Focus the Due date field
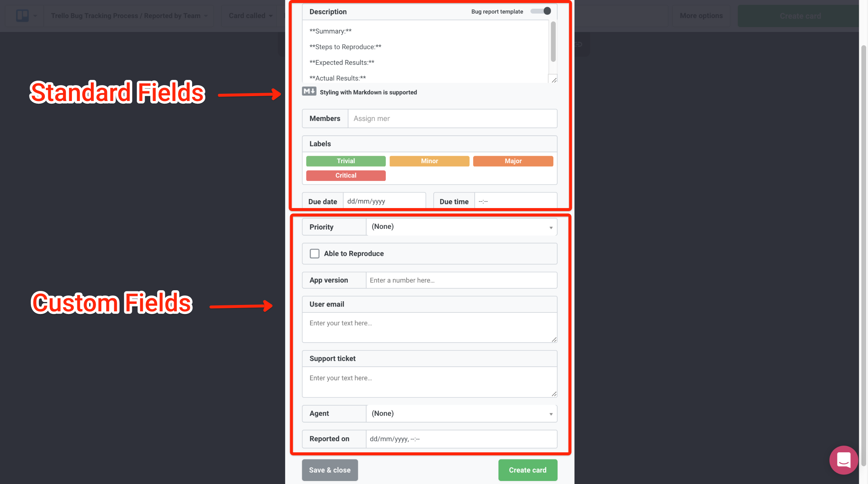The height and width of the screenshot is (484, 868). [x=384, y=201]
